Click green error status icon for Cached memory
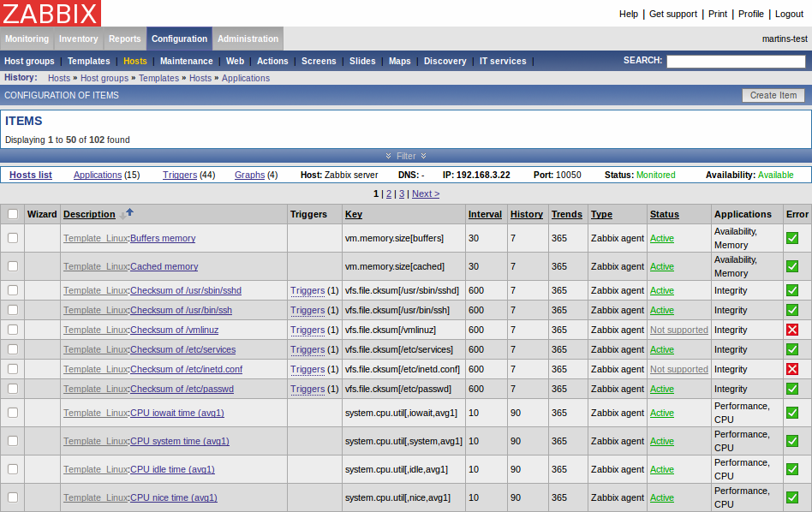Screen dimensions: 812x512 791,266
